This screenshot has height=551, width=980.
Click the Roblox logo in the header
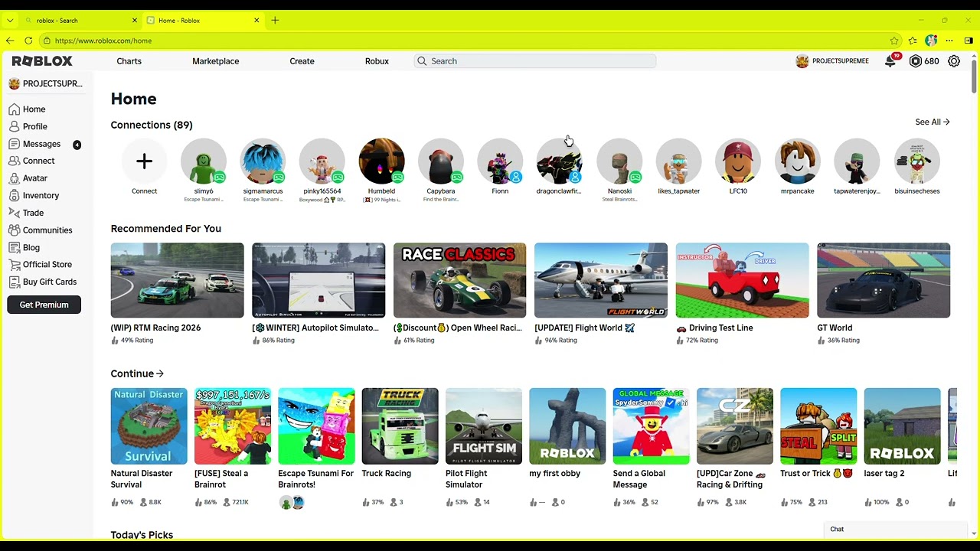(42, 61)
